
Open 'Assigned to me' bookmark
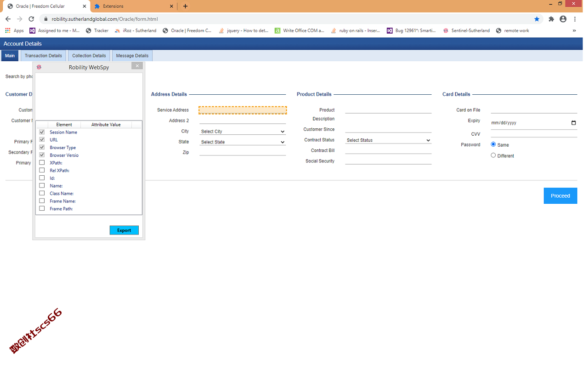tap(55, 30)
